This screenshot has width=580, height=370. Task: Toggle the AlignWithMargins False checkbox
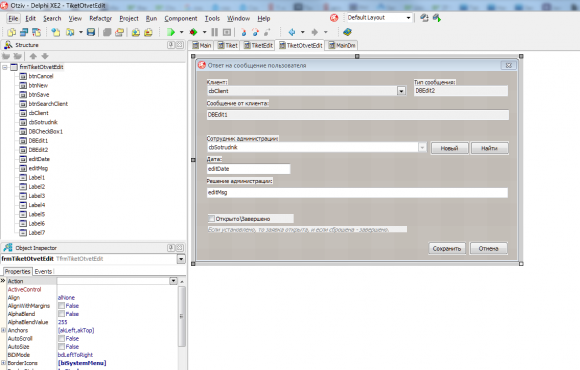pyautogui.click(x=61, y=306)
